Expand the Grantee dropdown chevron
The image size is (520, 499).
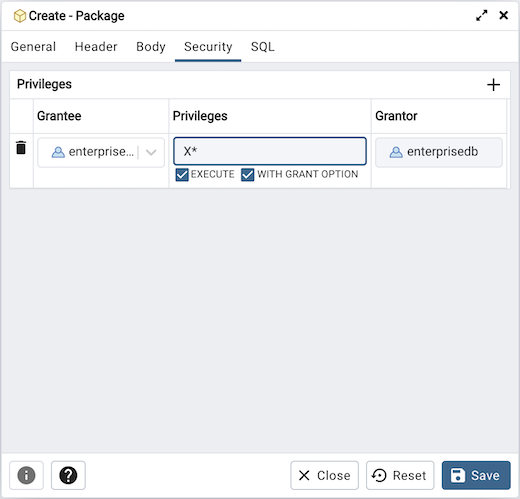click(x=151, y=152)
